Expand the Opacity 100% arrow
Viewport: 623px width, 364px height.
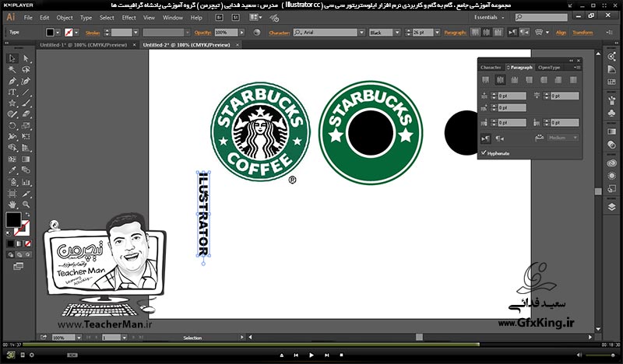(242, 33)
